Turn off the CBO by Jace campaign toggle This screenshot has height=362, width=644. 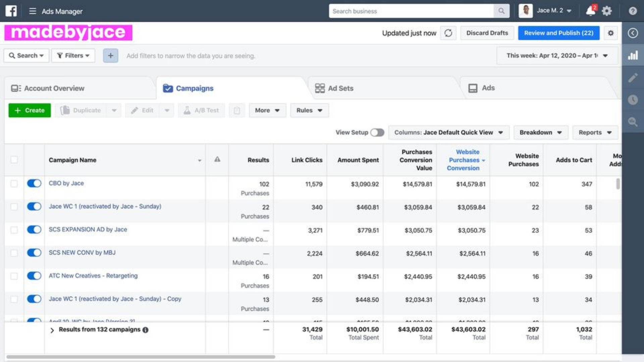[34, 183]
